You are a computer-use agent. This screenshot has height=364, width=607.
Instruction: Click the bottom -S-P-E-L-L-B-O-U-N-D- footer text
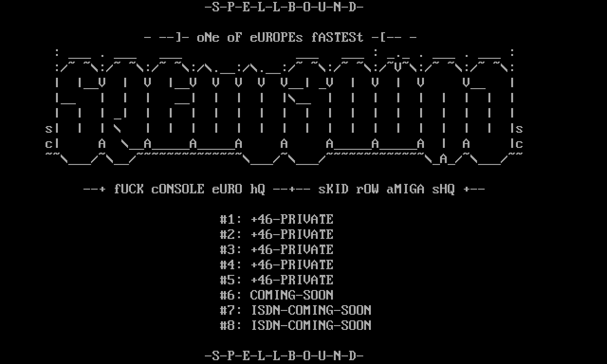point(284,355)
